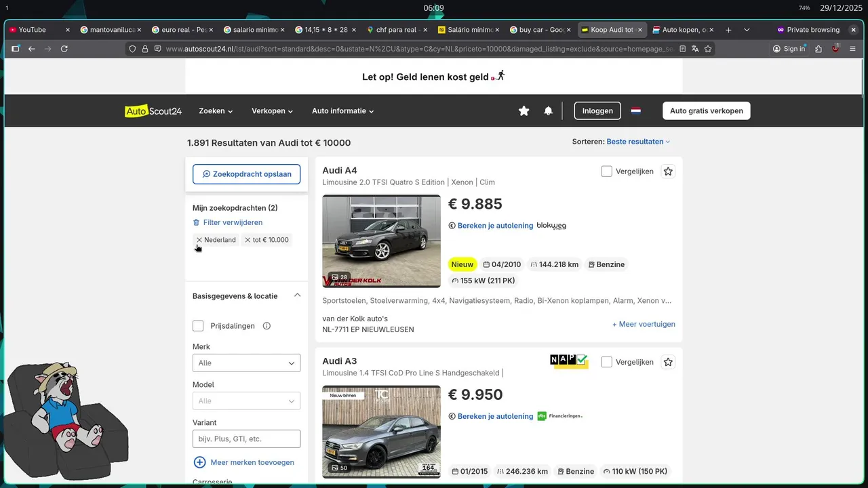
Task: Collapse the Basisgegevens & locatie section
Action: point(297,296)
